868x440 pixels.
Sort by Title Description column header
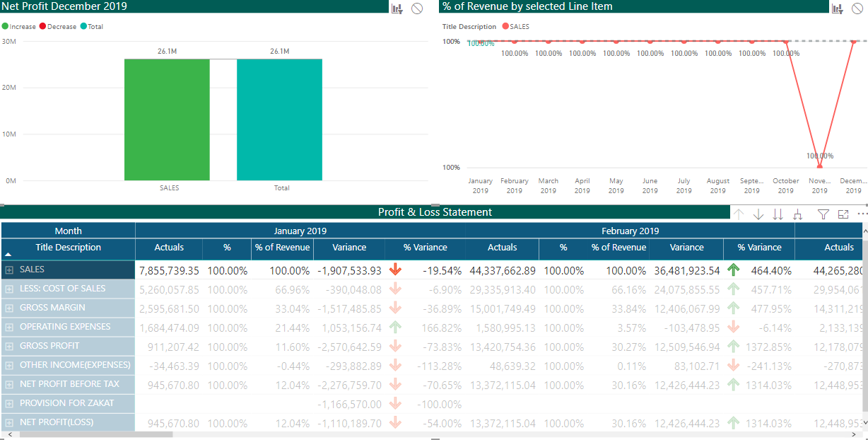click(69, 248)
